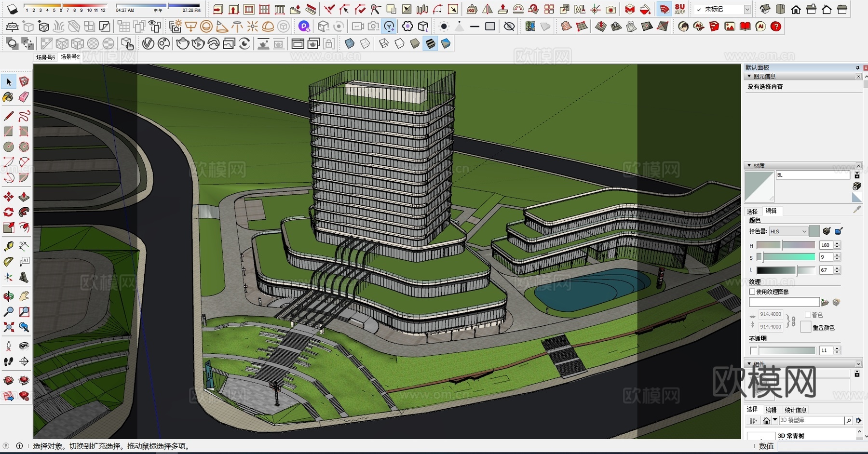Start V-Ray teapot render

coord(183,44)
